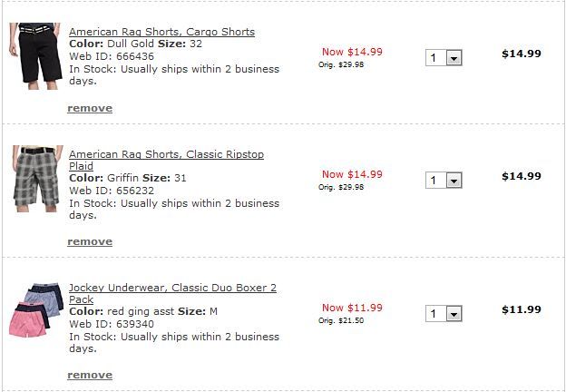Click the Web ID 656232 text
The image size is (566, 392).
tap(112, 191)
